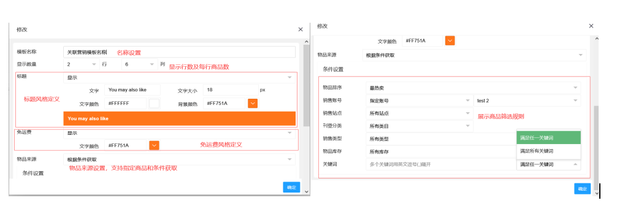Click the title 文字颜色 hex field #FFFFFF
The height and width of the screenshot is (222, 644).
click(x=125, y=104)
